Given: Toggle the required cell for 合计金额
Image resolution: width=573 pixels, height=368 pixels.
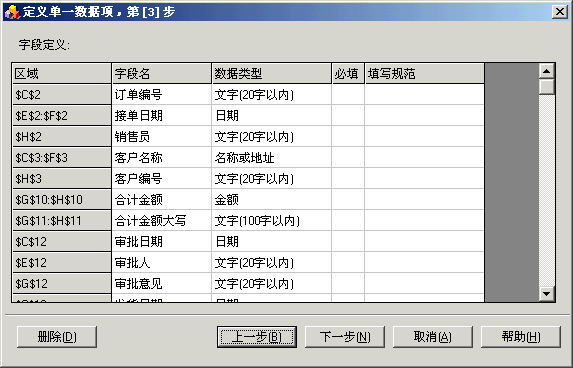Looking at the screenshot, I should pyautogui.click(x=348, y=200).
